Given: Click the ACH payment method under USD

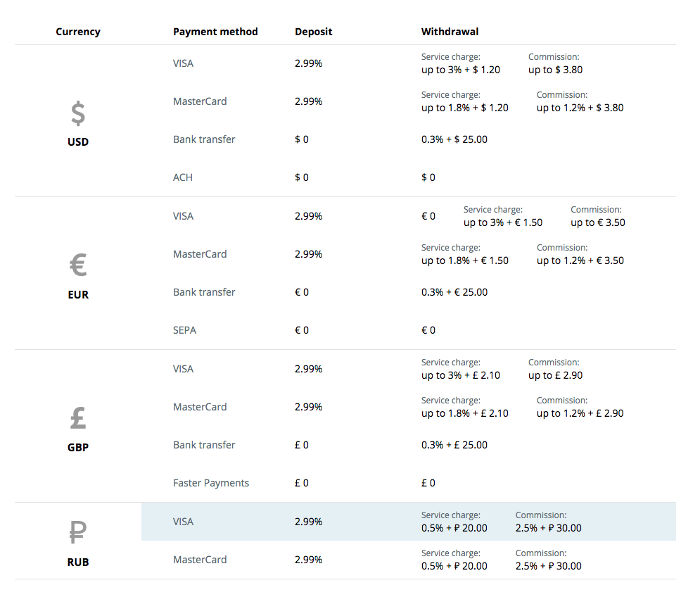Looking at the screenshot, I should pyautogui.click(x=183, y=177).
